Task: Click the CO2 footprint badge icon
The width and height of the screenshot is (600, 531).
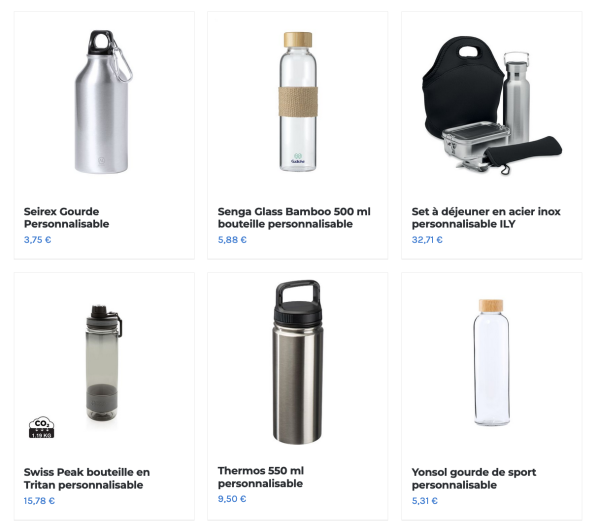Action: point(41,427)
